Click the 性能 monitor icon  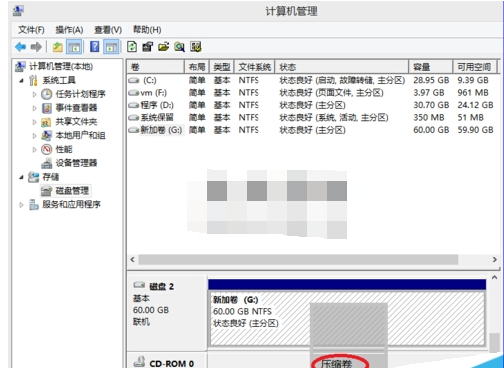pyautogui.click(x=47, y=149)
